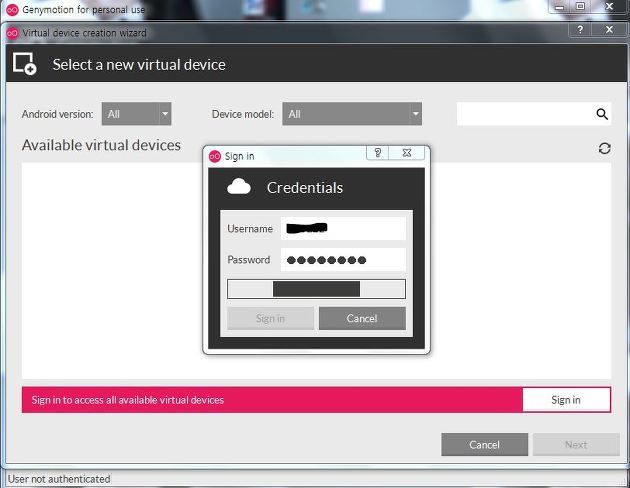
Task: Click the Username input field
Action: click(x=343, y=229)
